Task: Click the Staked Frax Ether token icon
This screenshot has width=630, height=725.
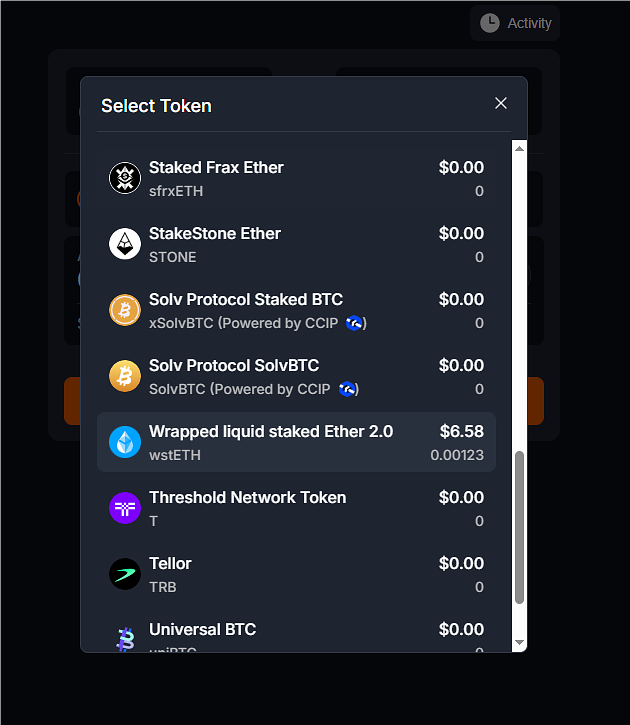Action: [125, 178]
